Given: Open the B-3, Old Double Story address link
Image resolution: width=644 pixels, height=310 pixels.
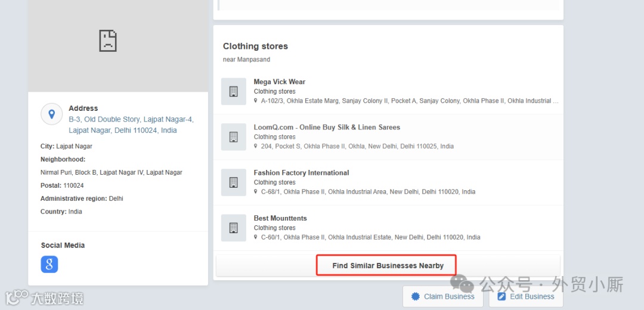Looking at the screenshot, I should pyautogui.click(x=131, y=125).
